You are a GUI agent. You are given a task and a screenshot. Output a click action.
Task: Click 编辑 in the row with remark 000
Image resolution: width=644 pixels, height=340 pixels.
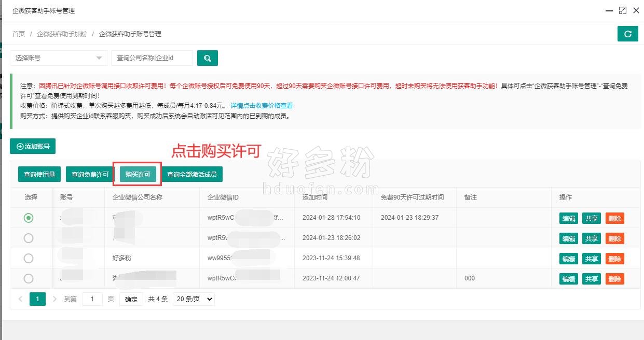tap(569, 279)
